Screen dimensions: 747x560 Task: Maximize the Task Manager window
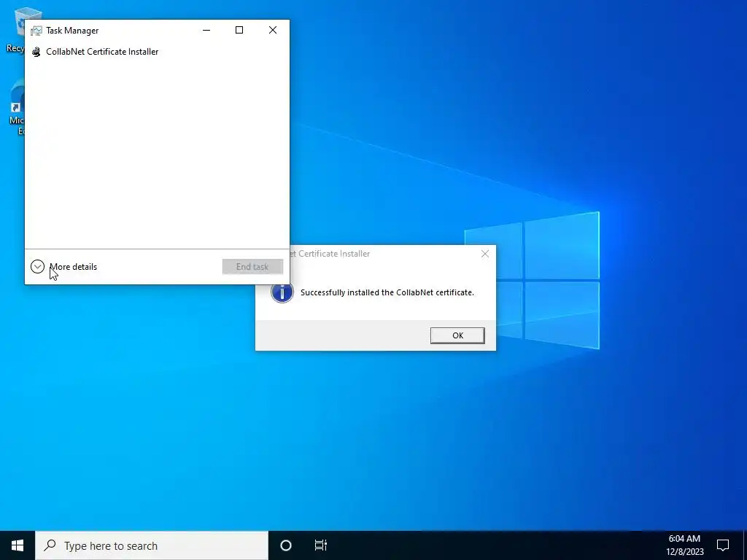click(239, 30)
